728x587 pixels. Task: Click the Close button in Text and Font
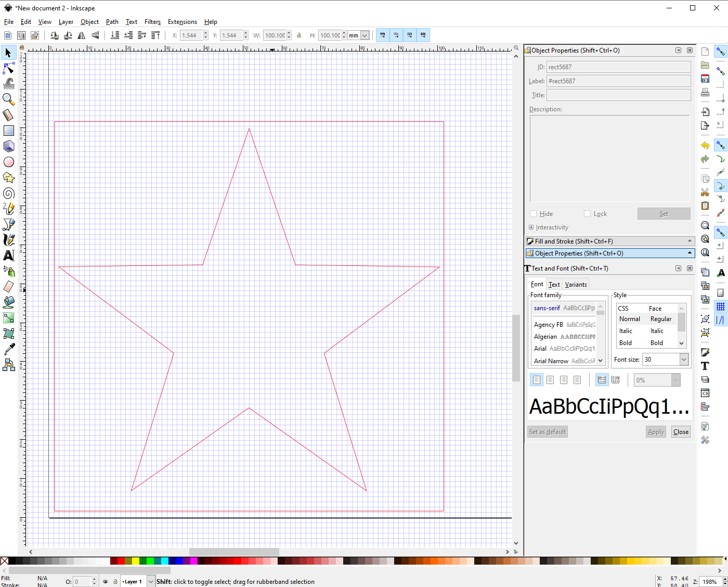(x=681, y=431)
